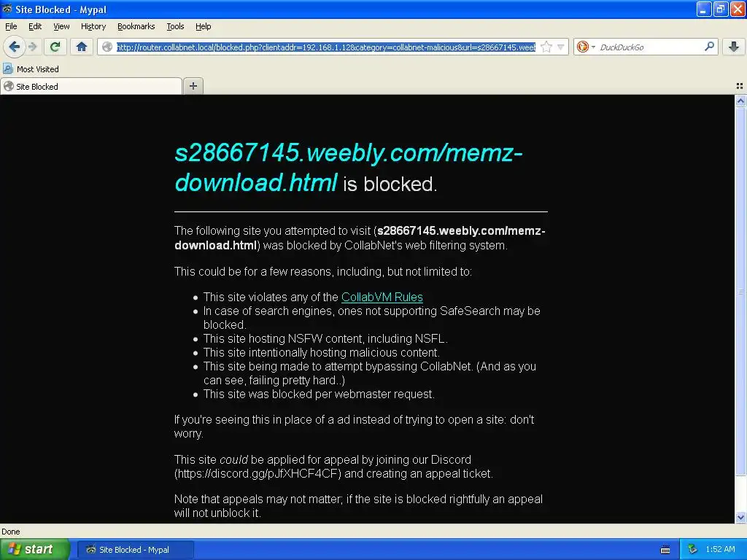Close the Mypal browser window
747x560 pixels.
pyautogui.click(x=738, y=9)
